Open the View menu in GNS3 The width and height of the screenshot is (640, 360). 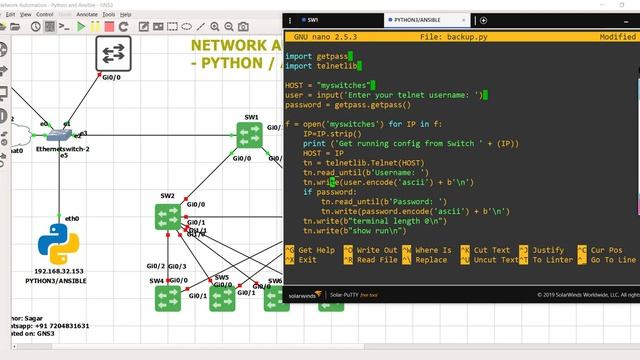[25, 14]
